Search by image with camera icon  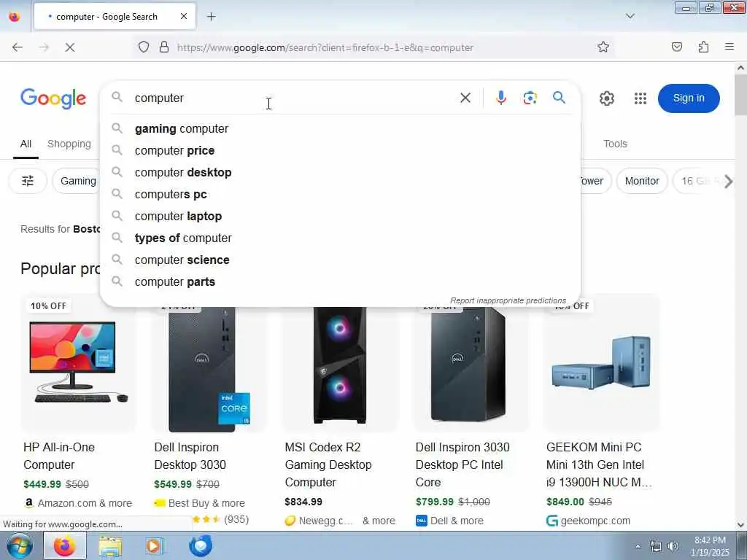tap(530, 98)
